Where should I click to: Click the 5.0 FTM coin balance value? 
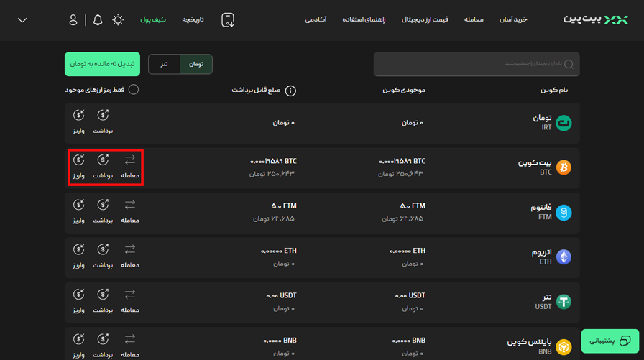(413, 206)
